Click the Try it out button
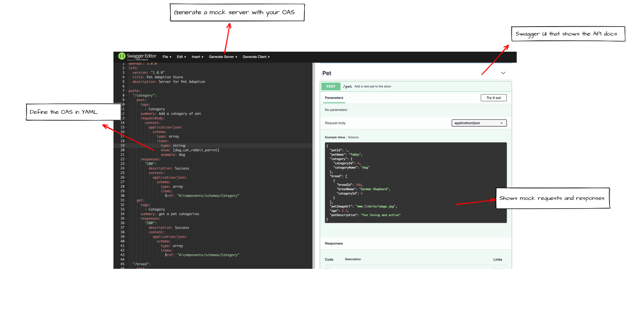The width and height of the screenshot is (644, 310). (493, 98)
